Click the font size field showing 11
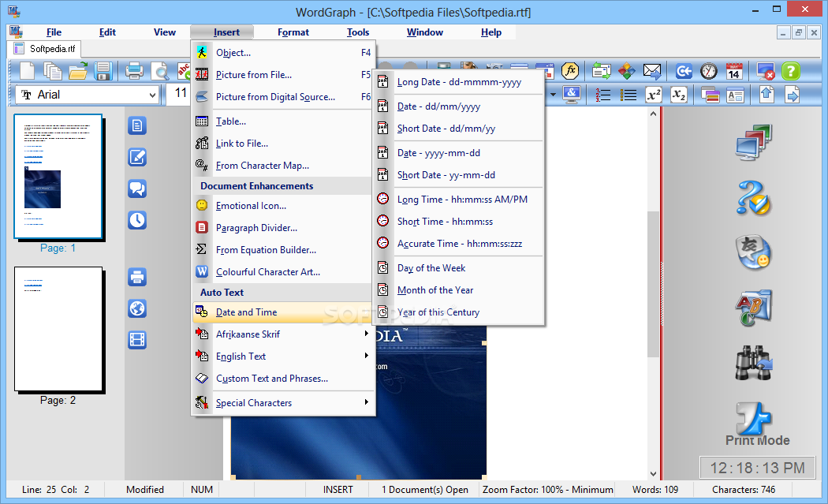828x504 pixels. click(x=179, y=94)
